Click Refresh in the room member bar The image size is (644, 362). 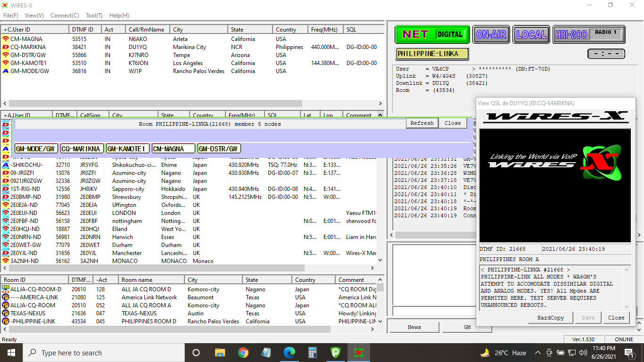pyautogui.click(x=421, y=123)
